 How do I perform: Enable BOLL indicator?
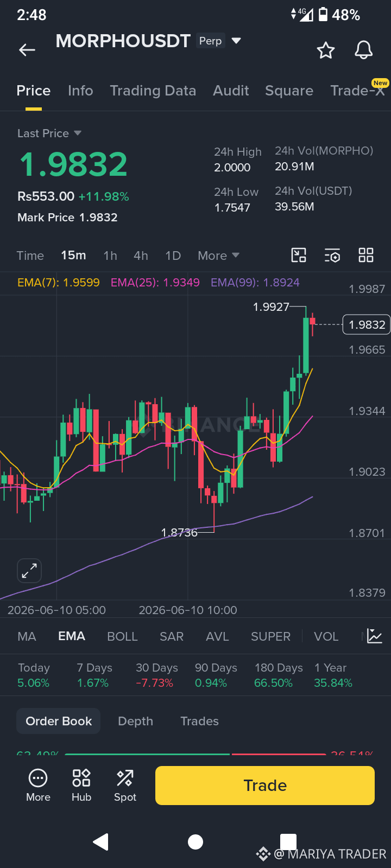(x=122, y=636)
